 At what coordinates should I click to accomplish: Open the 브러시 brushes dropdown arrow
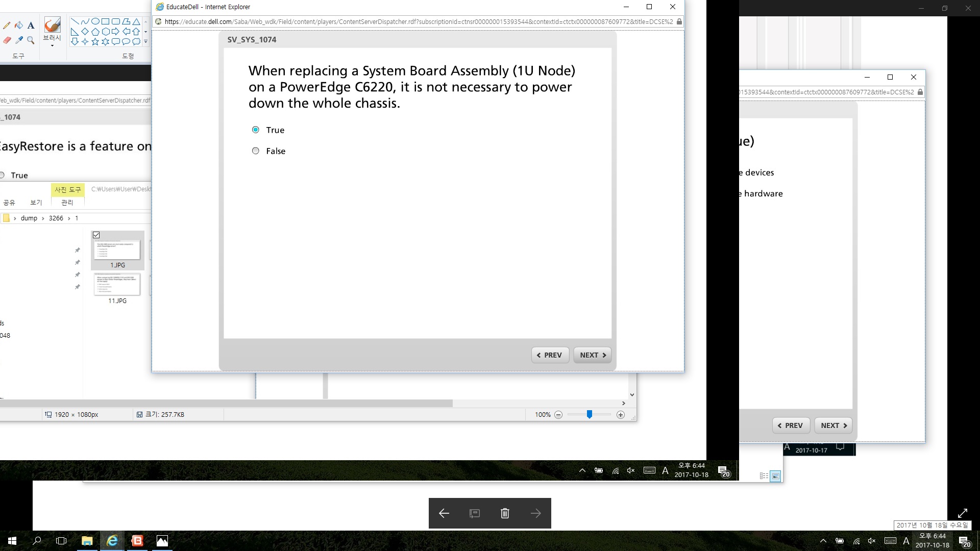52,46
